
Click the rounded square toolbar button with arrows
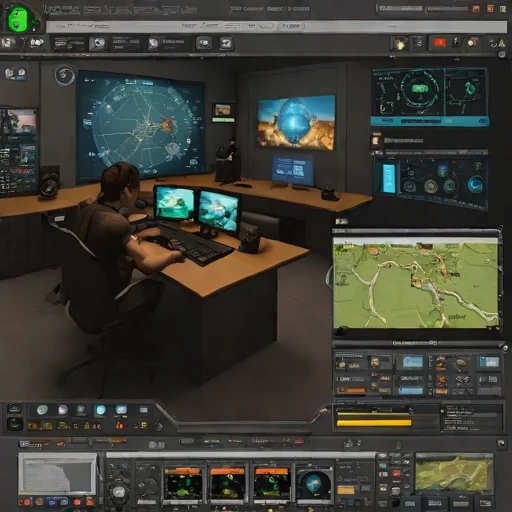pos(226,43)
